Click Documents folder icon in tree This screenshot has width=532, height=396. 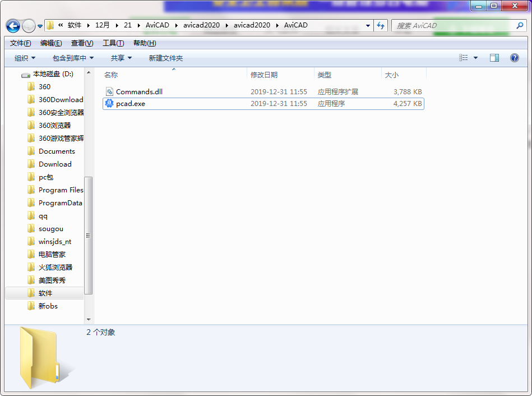(31, 151)
